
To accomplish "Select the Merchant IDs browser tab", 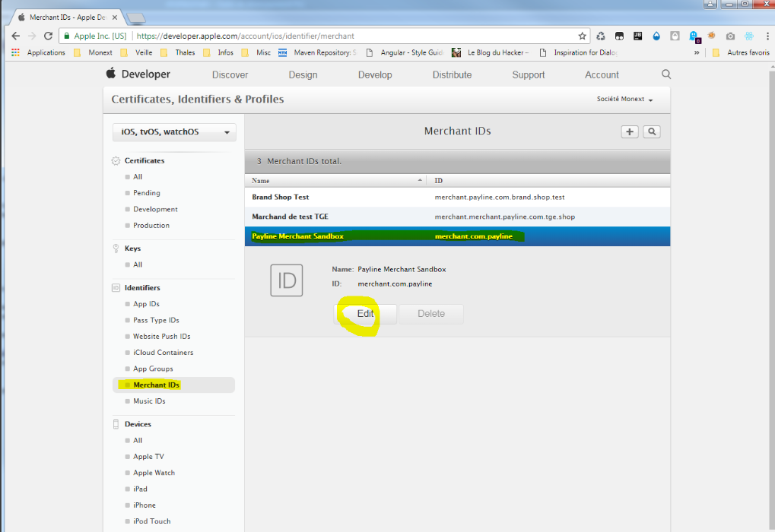I will coord(67,17).
